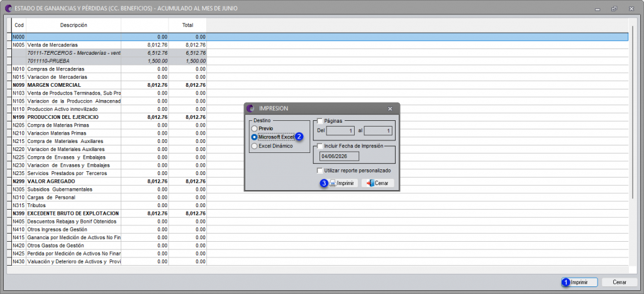Select row N010 Compras de Mercaderias
The width and height of the screenshot is (644, 294).
point(109,69)
